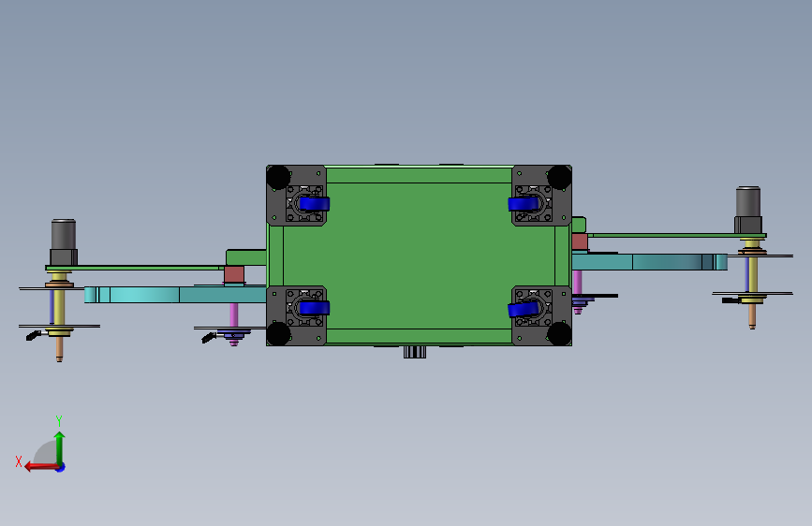812x526 pixels.
Task: Select the long thin green bar on the left arm
Action: click(135, 268)
